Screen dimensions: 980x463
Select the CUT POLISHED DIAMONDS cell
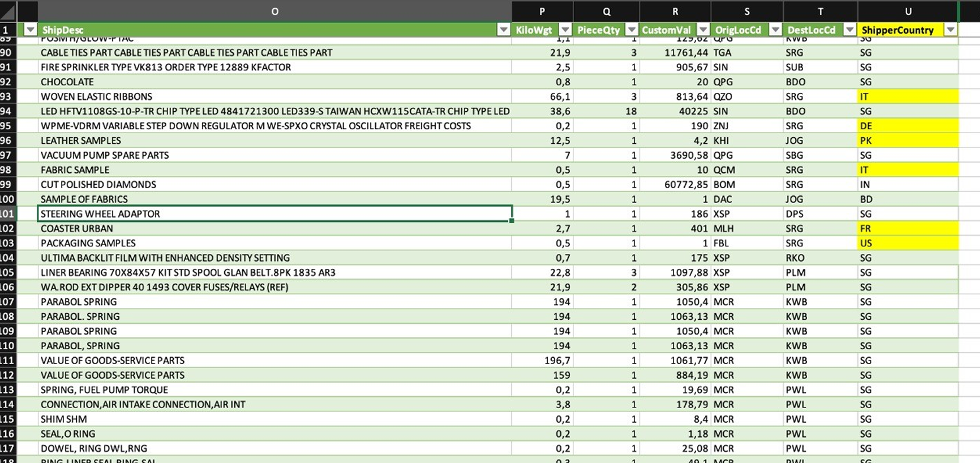275,185
